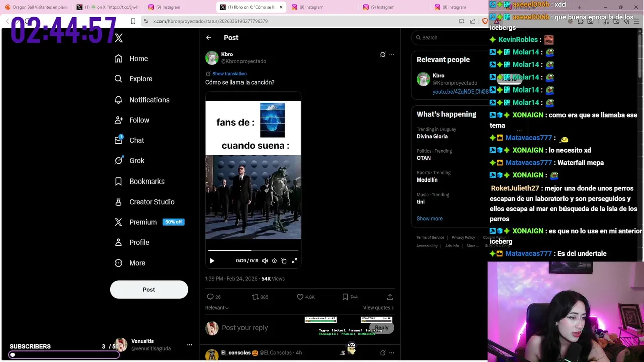The width and height of the screenshot is (644, 362).
Task: Click the 54K Views count
Action: [273, 279]
